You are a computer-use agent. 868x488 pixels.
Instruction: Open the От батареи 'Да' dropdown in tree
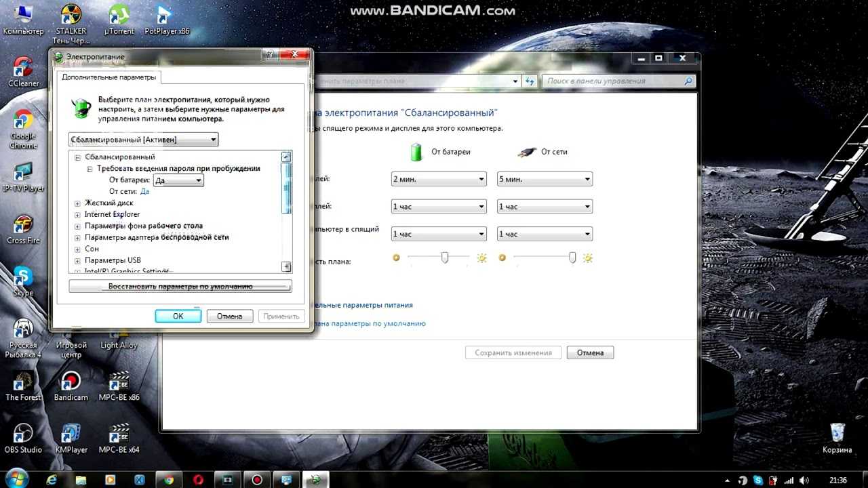178,180
